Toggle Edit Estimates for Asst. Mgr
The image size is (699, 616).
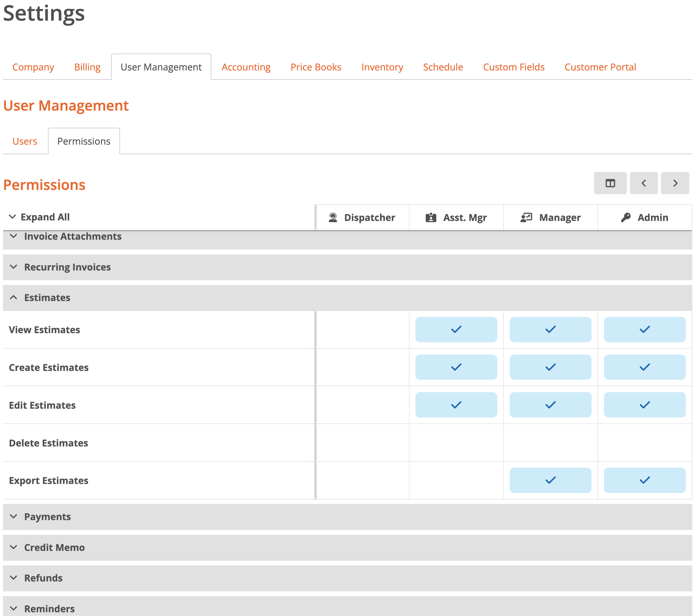(x=456, y=405)
